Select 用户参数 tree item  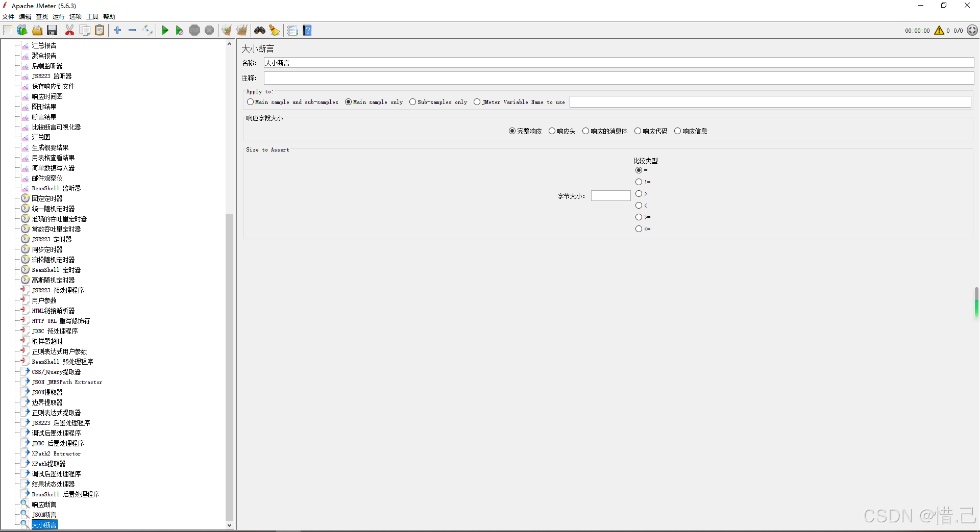(44, 300)
